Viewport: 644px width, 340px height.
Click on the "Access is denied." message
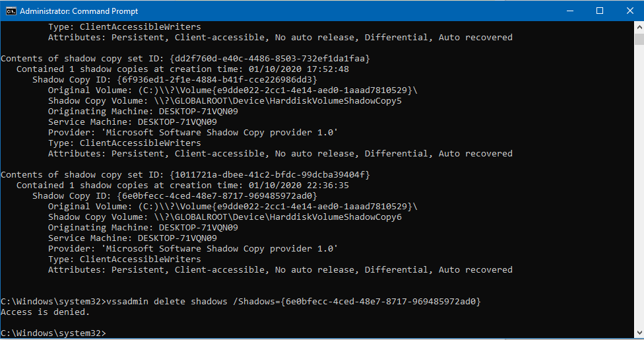click(x=45, y=312)
